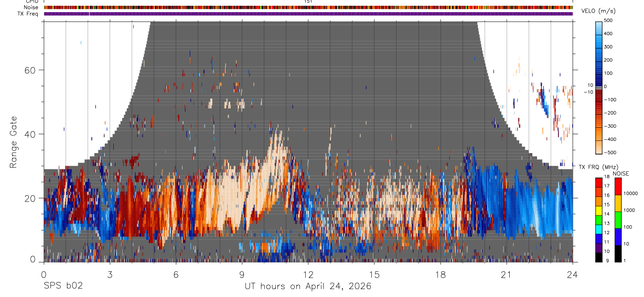644x297 pixels.
Task: Pick the green 100–1000 swatch in NOISE legend
Action: 618,220
